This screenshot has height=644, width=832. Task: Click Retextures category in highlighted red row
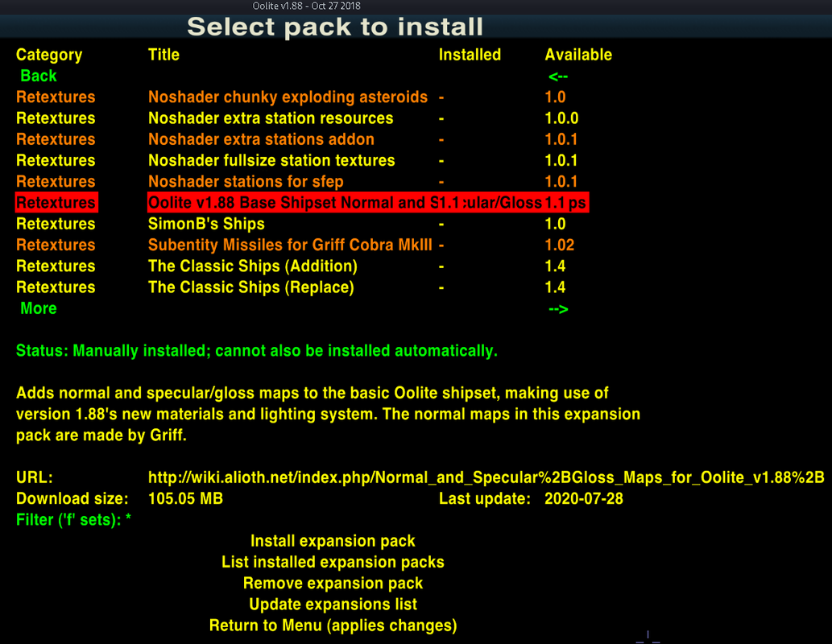[x=56, y=203]
